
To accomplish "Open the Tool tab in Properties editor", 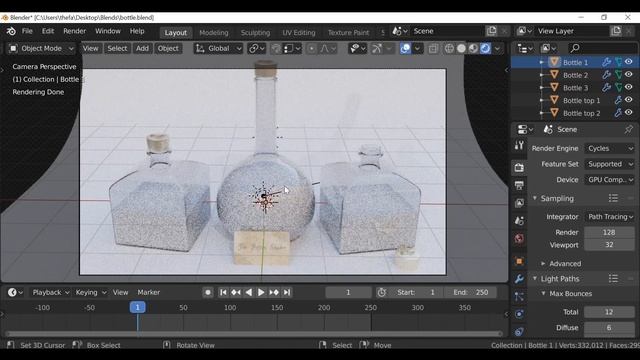I will click(x=519, y=145).
